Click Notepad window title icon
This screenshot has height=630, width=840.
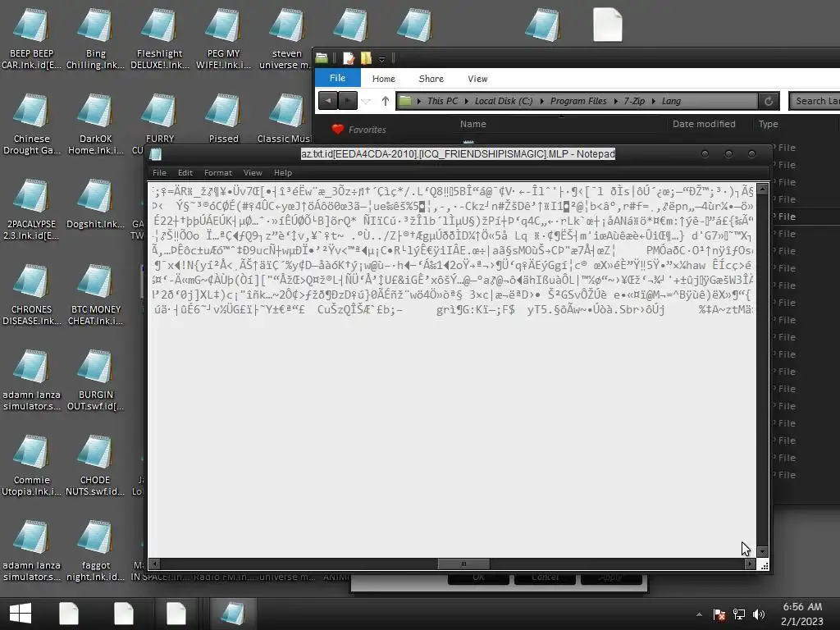click(x=156, y=154)
